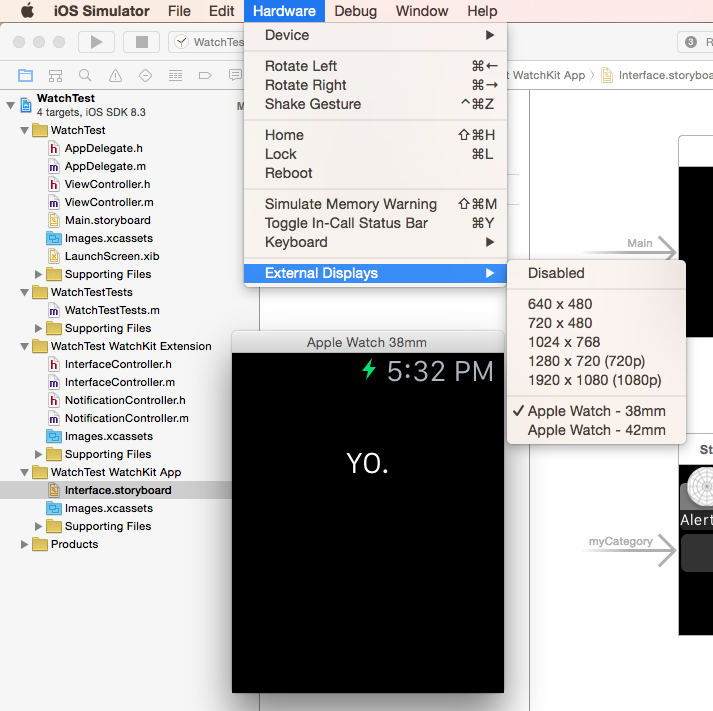The width and height of the screenshot is (713, 711).
Task: Open the Test navigator diamond icon
Action: click(146, 75)
